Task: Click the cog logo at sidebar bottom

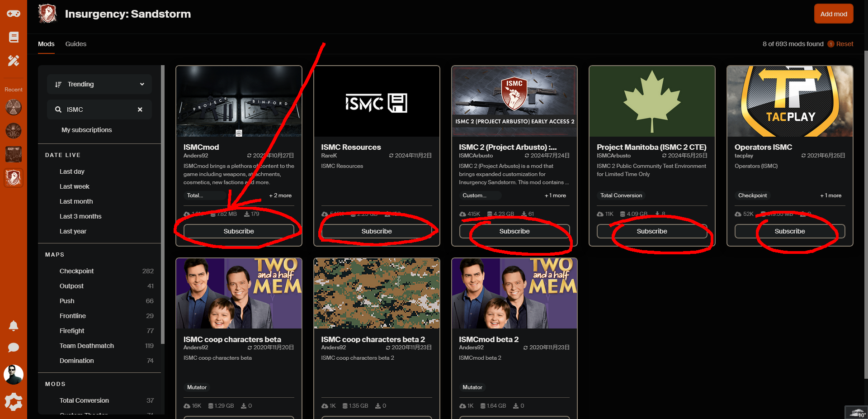Action: pos(14,402)
